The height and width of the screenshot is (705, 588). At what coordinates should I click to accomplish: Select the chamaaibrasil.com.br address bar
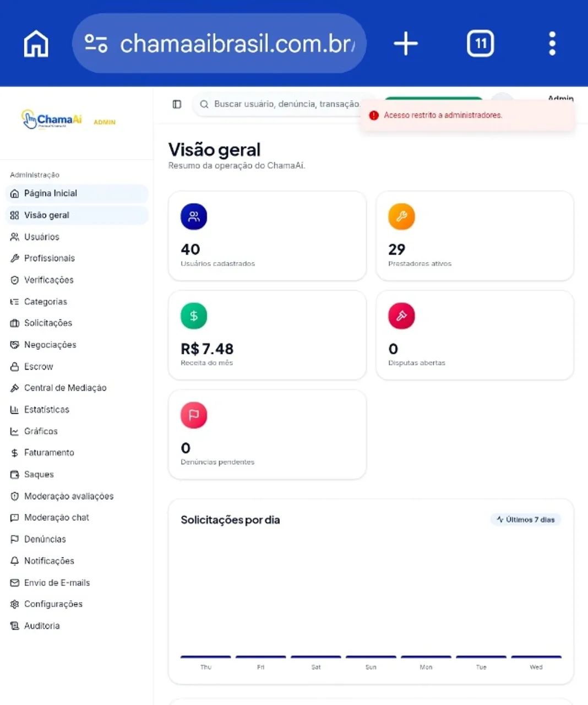[x=219, y=44]
